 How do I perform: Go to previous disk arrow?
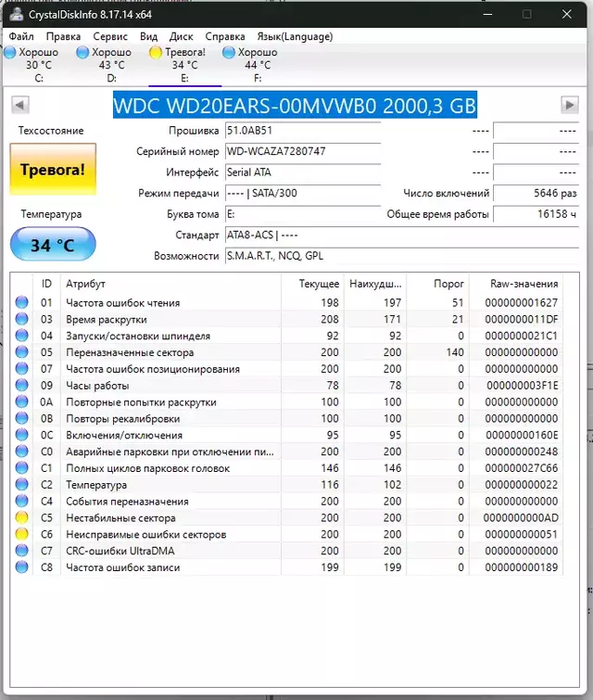click(20, 105)
